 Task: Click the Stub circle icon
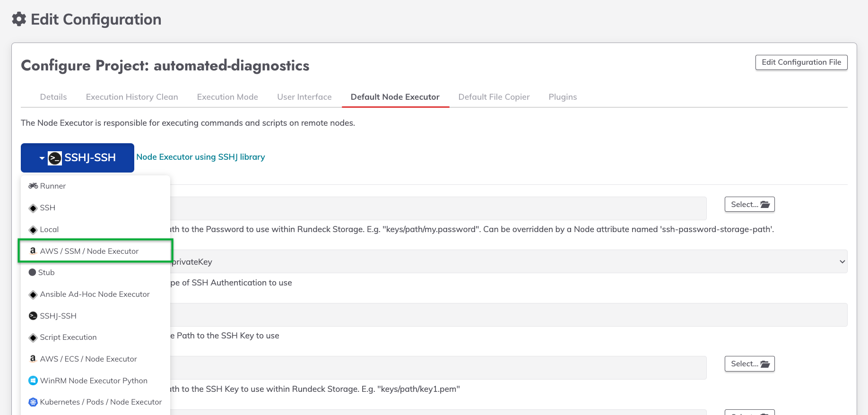click(33, 272)
